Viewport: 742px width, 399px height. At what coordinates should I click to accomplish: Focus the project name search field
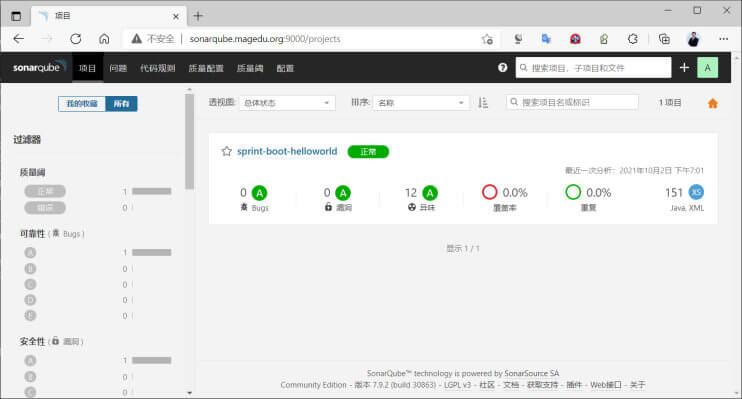pos(572,102)
